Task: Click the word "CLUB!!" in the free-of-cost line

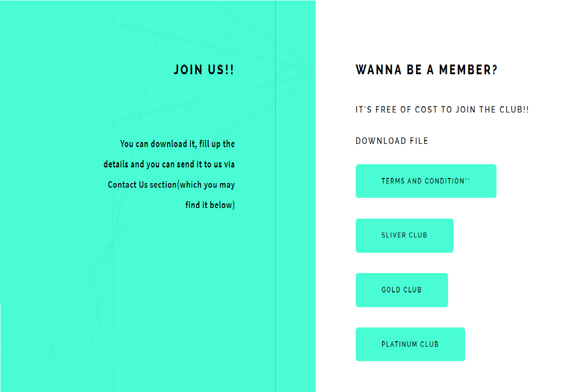Action: point(514,110)
